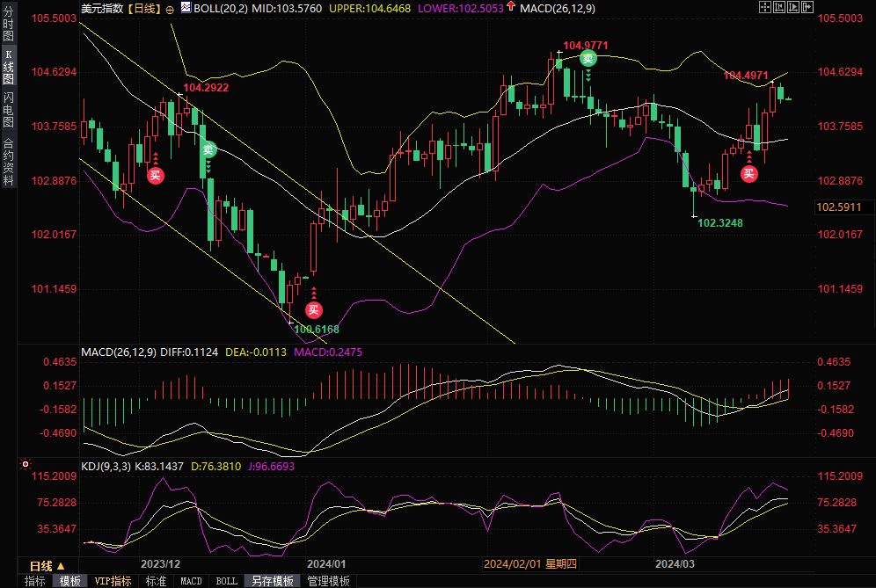Switch to the 指标 bottom tab

coord(35,581)
